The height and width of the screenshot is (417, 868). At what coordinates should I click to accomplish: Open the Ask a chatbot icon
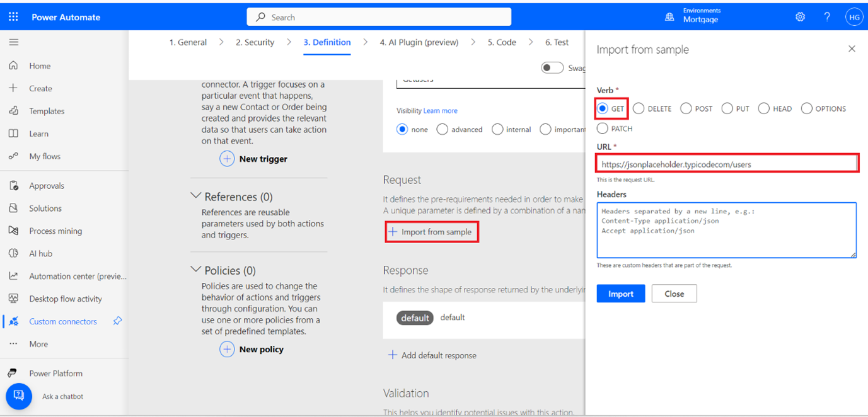point(19,396)
